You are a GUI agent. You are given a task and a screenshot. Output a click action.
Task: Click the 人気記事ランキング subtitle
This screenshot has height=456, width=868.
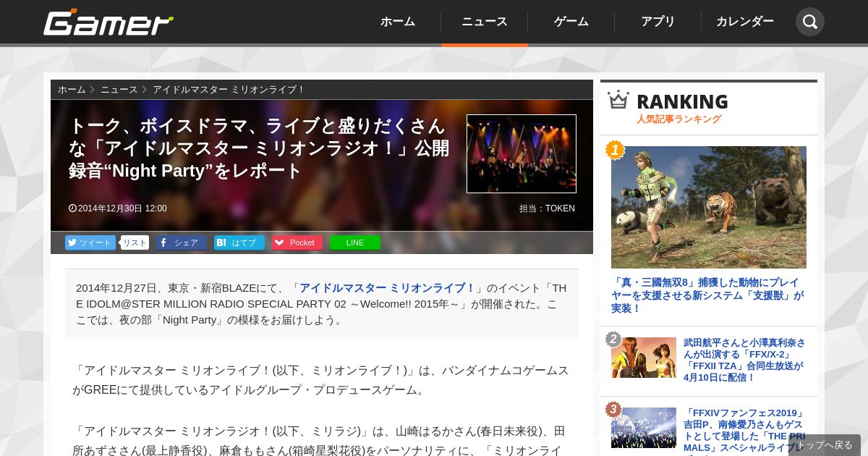pos(678,119)
